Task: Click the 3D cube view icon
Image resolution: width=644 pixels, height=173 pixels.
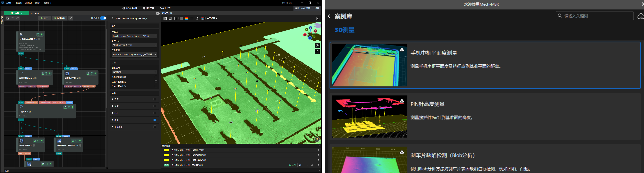Action: [165, 18]
